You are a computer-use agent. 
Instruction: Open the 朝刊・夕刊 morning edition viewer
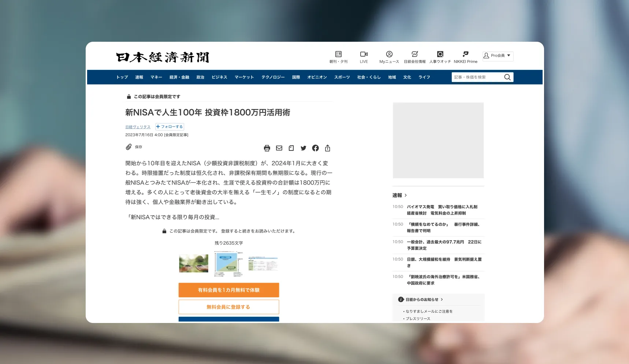coord(338,57)
